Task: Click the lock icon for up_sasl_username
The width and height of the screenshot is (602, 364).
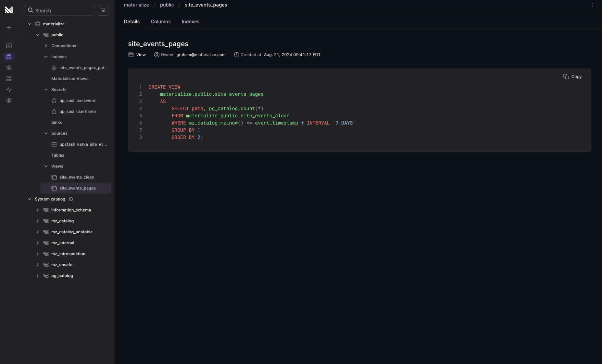Action: tap(54, 112)
